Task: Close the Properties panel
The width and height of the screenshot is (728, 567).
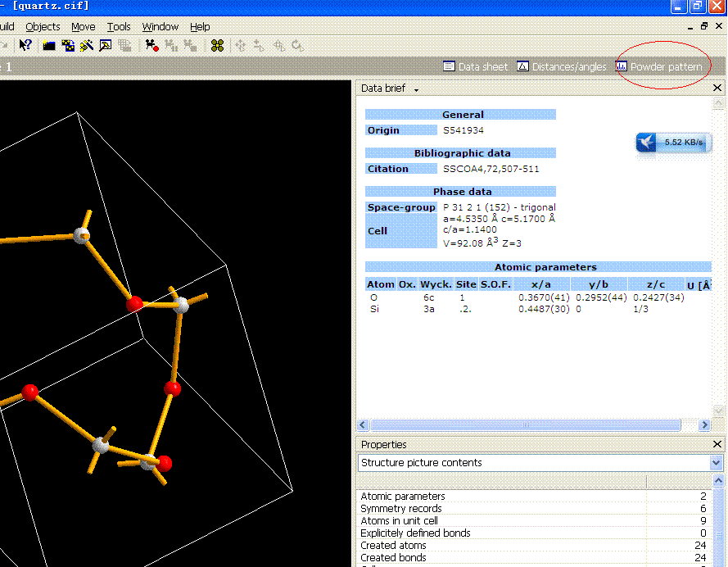Action: (717, 444)
